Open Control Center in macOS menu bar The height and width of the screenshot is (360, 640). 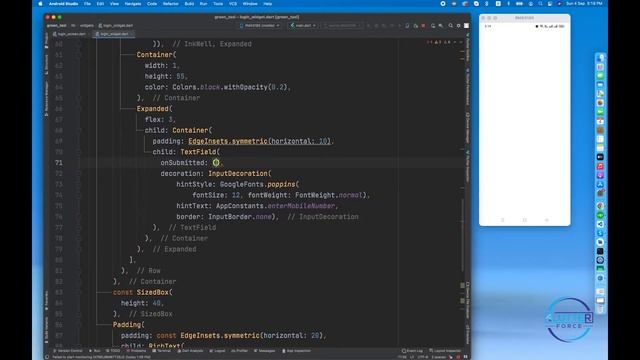point(550,4)
